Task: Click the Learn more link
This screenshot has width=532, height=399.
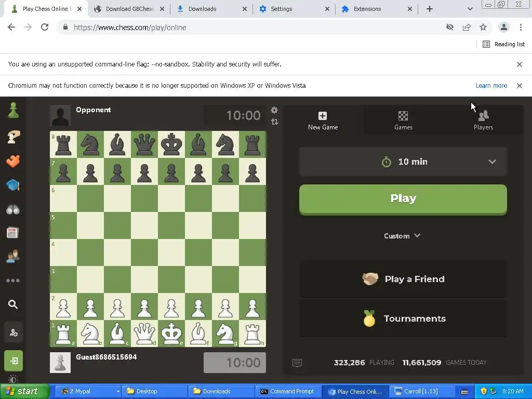Action: coord(491,86)
